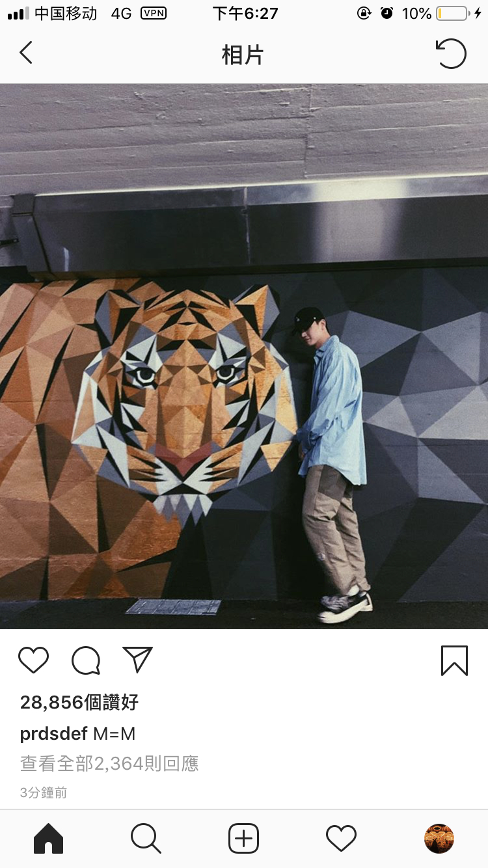This screenshot has height=868, width=488.
Task: View all 2,364 comments
Action: point(109,763)
